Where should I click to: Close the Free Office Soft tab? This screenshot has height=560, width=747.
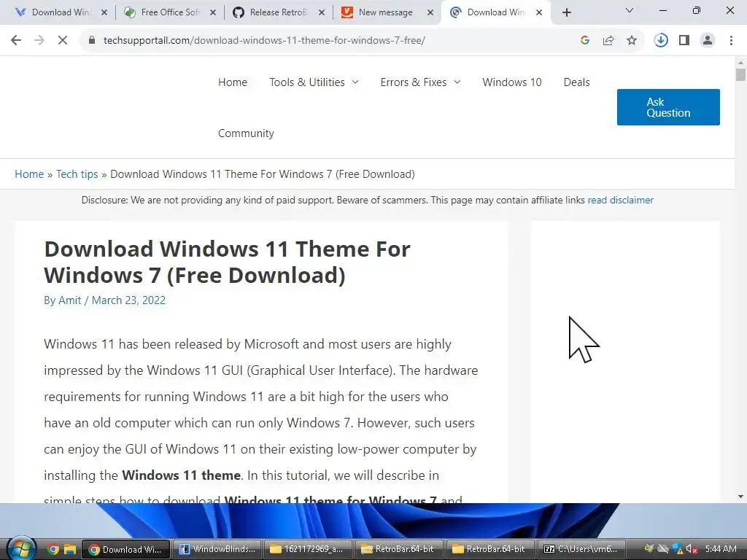click(213, 12)
